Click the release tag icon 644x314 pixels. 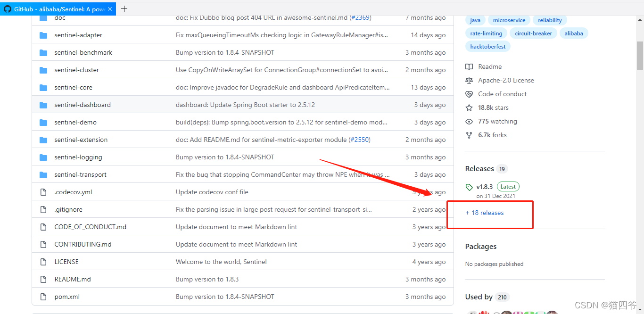click(469, 187)
